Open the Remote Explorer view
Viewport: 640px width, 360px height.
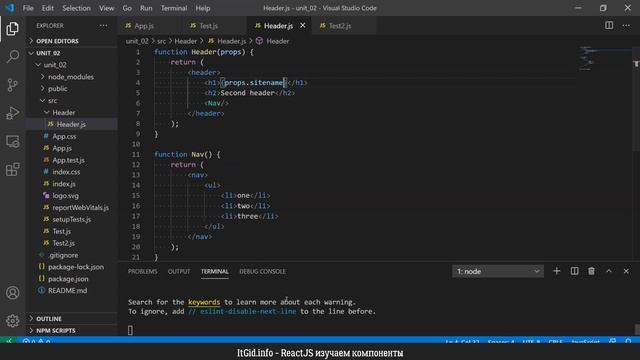pyautogui.click(x=12, y=141)
